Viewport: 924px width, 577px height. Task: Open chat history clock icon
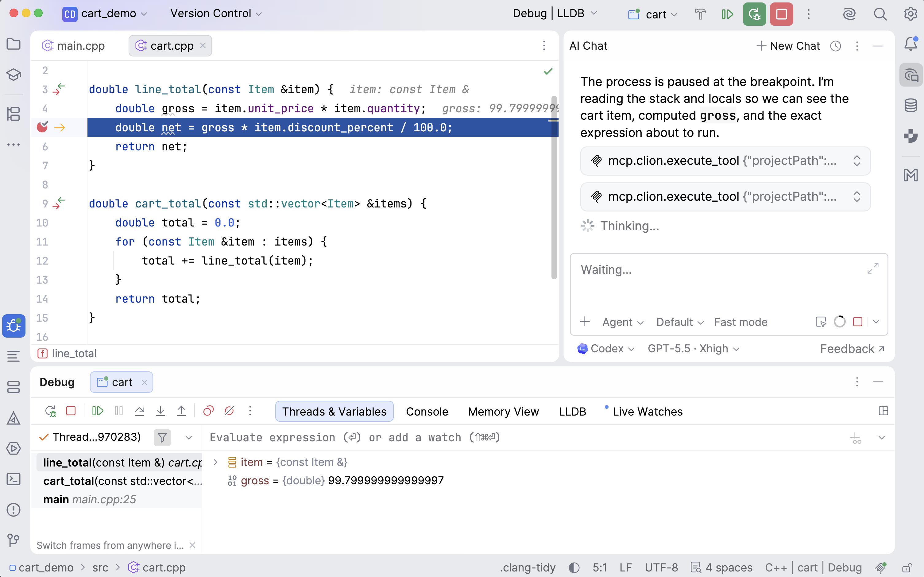click(x=836, y=46)
